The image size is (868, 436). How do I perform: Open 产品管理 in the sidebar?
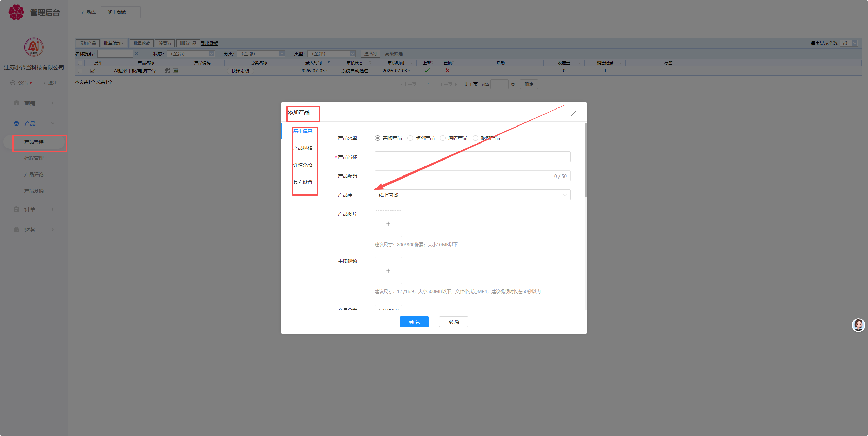(34, 142)
